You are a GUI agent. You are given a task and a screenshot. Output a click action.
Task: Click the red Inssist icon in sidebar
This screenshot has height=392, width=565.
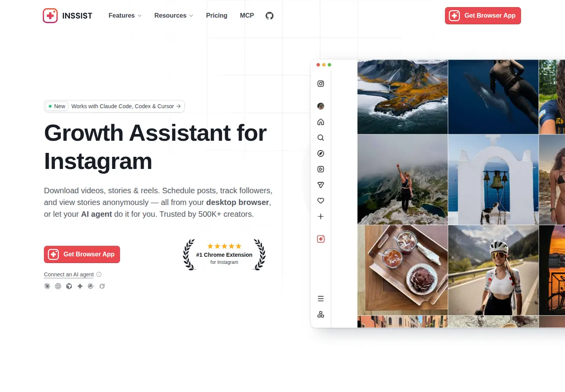pos(321,239)
